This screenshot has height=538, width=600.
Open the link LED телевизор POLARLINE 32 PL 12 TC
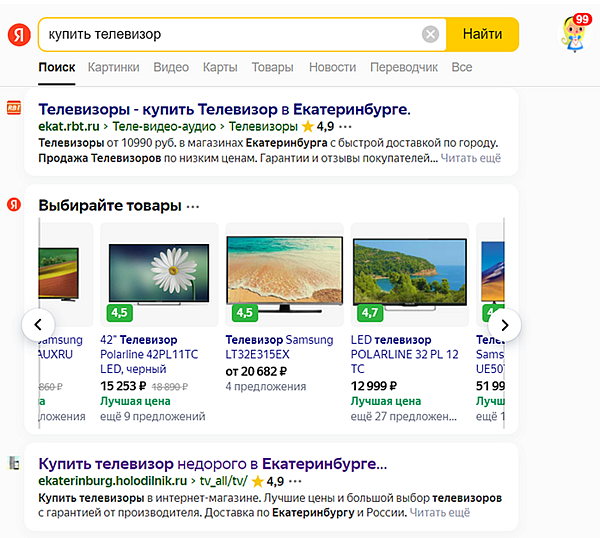pyautogui.click(x=404, y=354)
